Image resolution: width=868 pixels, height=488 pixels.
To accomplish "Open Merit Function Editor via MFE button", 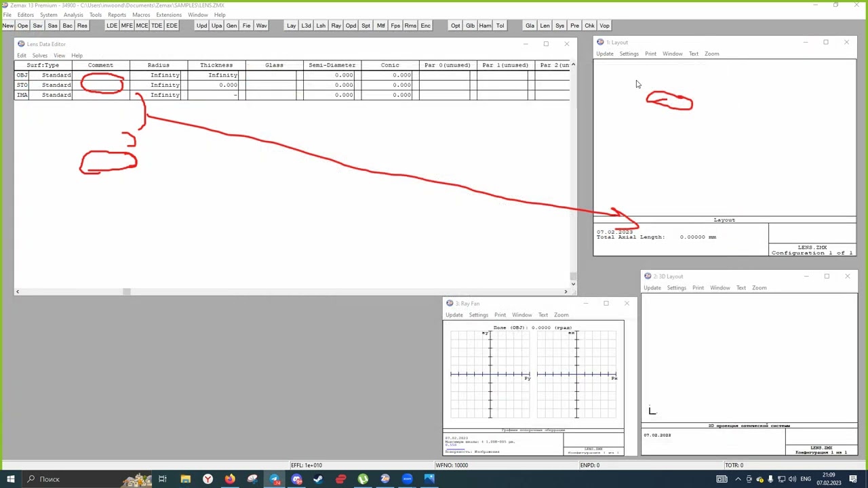I will coord(127,26).
